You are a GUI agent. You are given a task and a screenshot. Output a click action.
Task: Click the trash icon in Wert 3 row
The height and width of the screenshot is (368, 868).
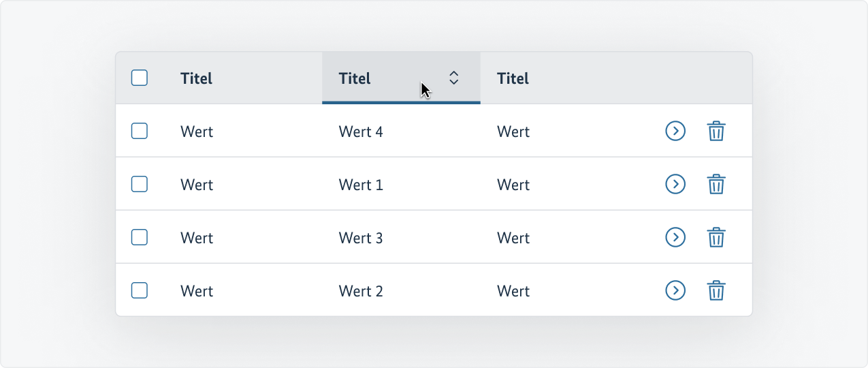coord(716,237)
